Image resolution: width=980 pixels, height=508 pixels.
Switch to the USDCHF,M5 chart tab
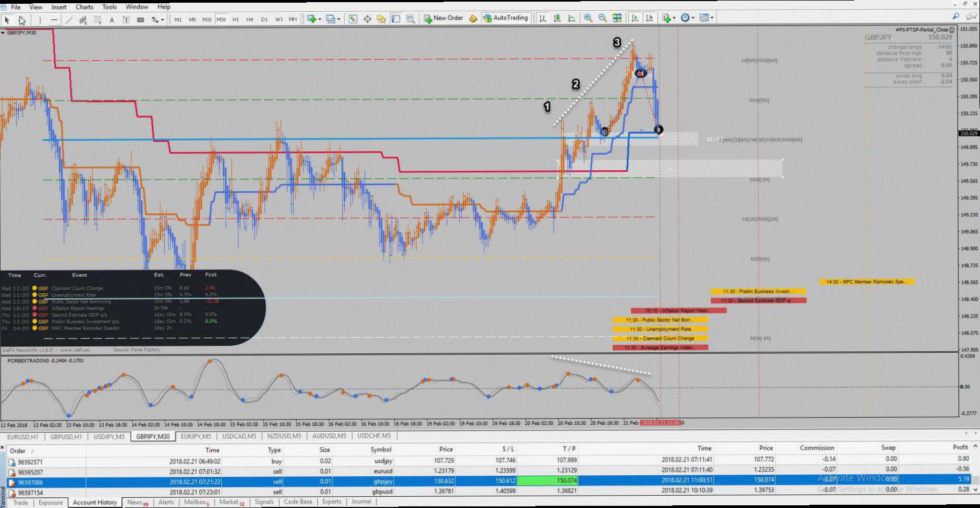[374, 436]
